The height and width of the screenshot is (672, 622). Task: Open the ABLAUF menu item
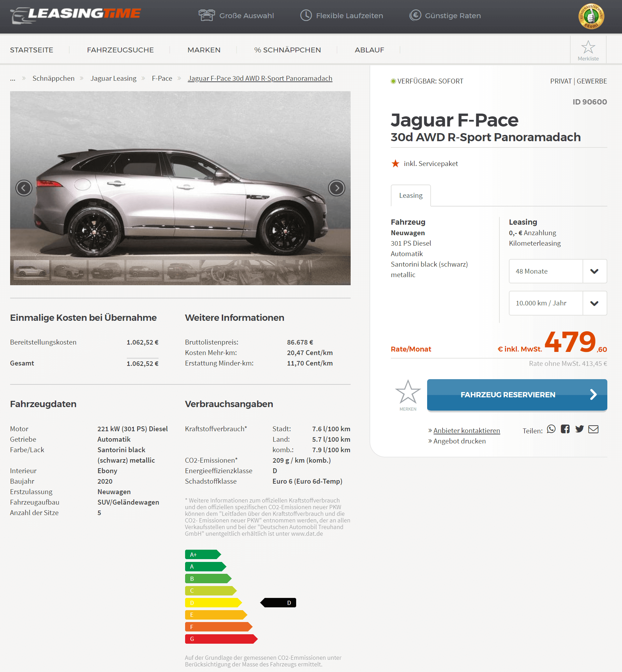tap(369, 50)
